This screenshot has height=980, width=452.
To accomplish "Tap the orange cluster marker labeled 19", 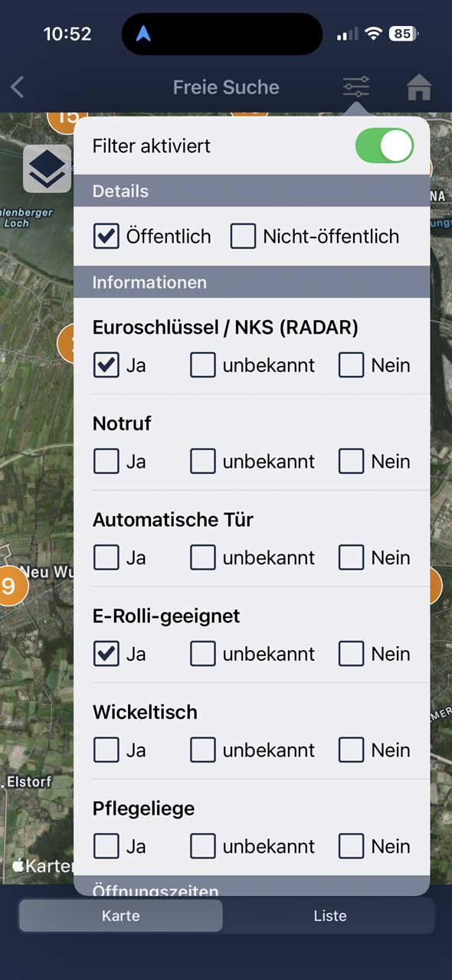I will pos(14,586).
